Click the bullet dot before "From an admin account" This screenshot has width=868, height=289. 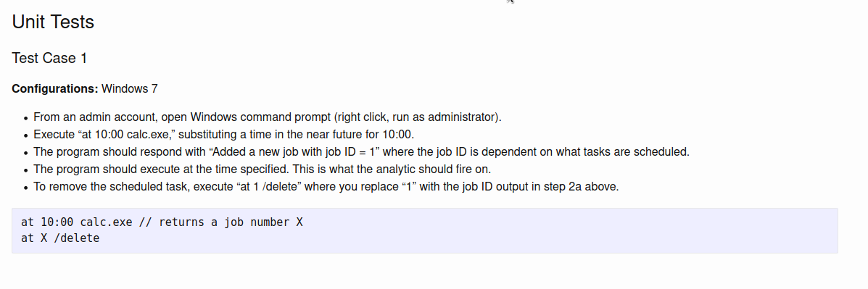click(25, 117)
